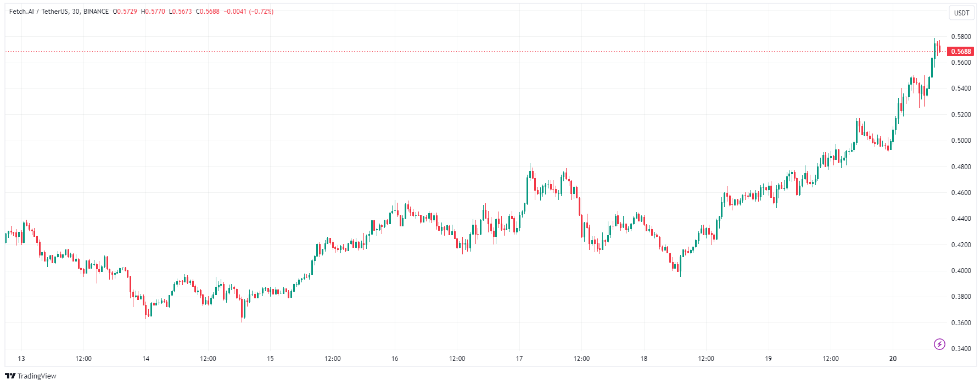Select date marker 13 on time axis
Image resolution: width=980 pixels, height=384 pixels.
[21, 359]
